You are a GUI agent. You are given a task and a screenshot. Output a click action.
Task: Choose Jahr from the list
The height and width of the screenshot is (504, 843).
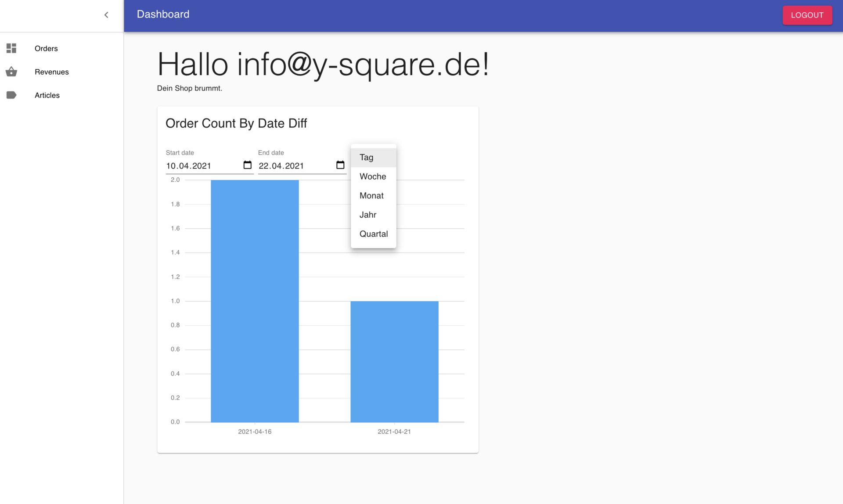click(x=368, y=214)
